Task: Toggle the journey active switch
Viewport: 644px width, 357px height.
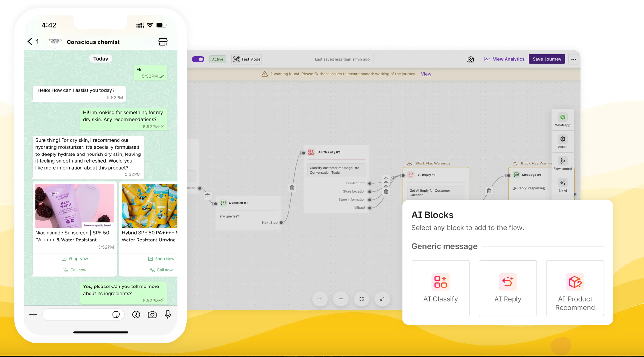Action: [x=198, y=59]
